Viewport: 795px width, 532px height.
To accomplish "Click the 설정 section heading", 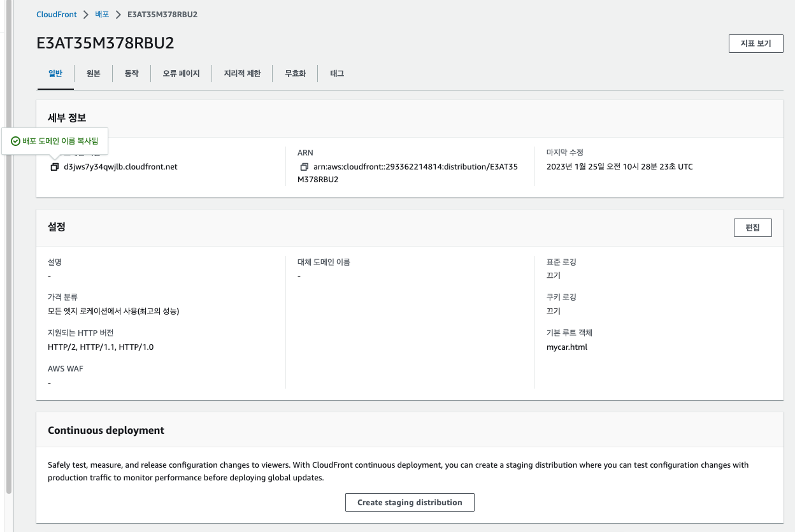I will 57,227.
